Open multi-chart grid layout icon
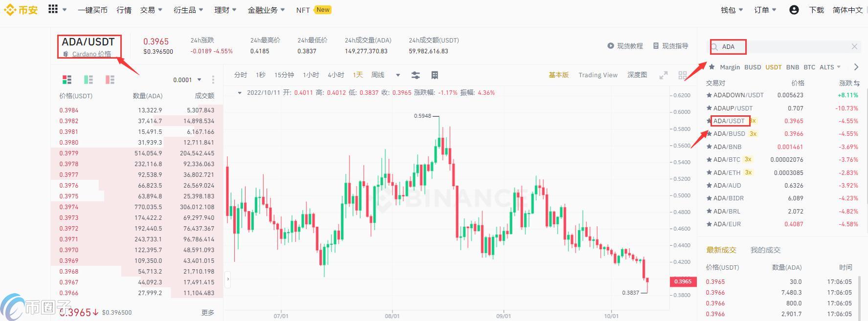 point(683,75)
